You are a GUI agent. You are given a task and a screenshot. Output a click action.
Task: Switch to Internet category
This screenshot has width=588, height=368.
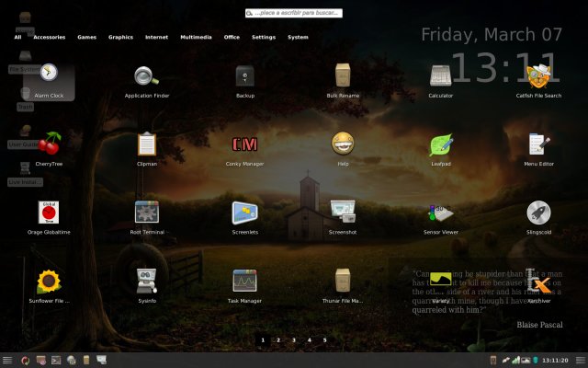(x=156, y=37)
